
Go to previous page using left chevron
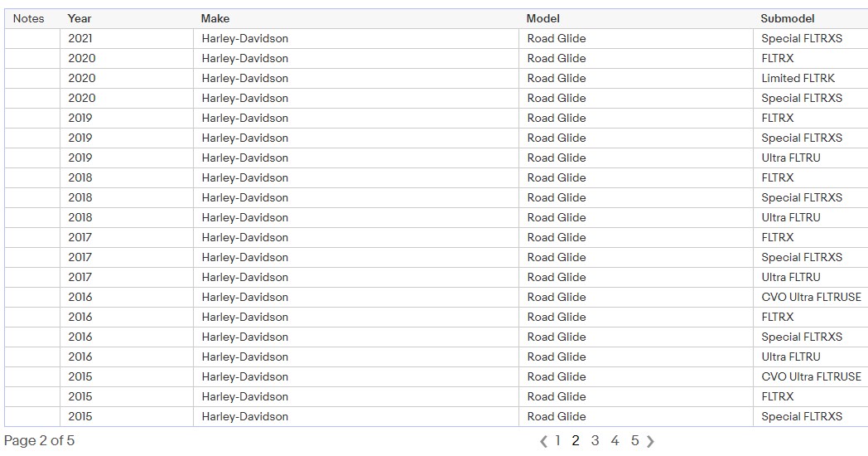(x=543, y=441)
